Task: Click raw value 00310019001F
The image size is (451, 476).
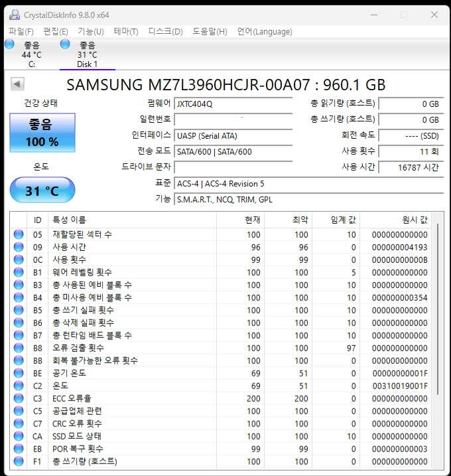Action: (399, 386)
